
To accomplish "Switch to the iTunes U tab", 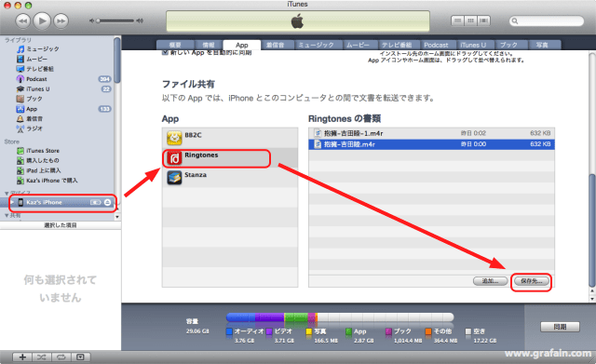I will click(473, 45).
